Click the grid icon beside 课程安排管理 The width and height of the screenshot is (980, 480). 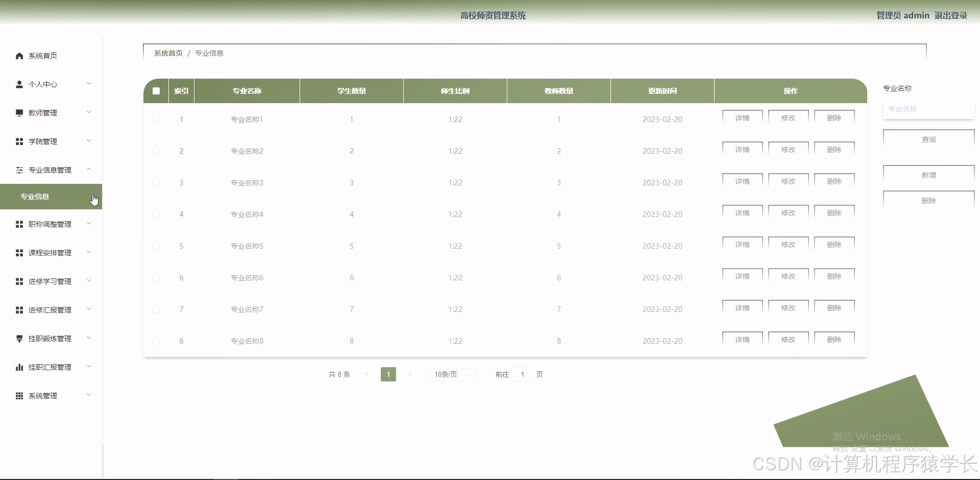(x=19, y=253)
